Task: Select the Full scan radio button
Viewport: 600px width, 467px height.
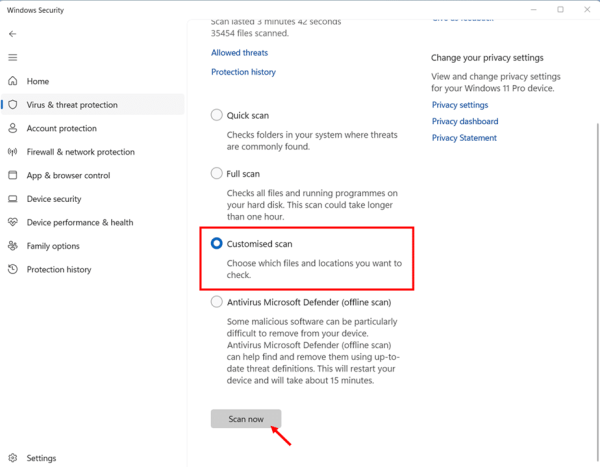Action: (217, 173)
